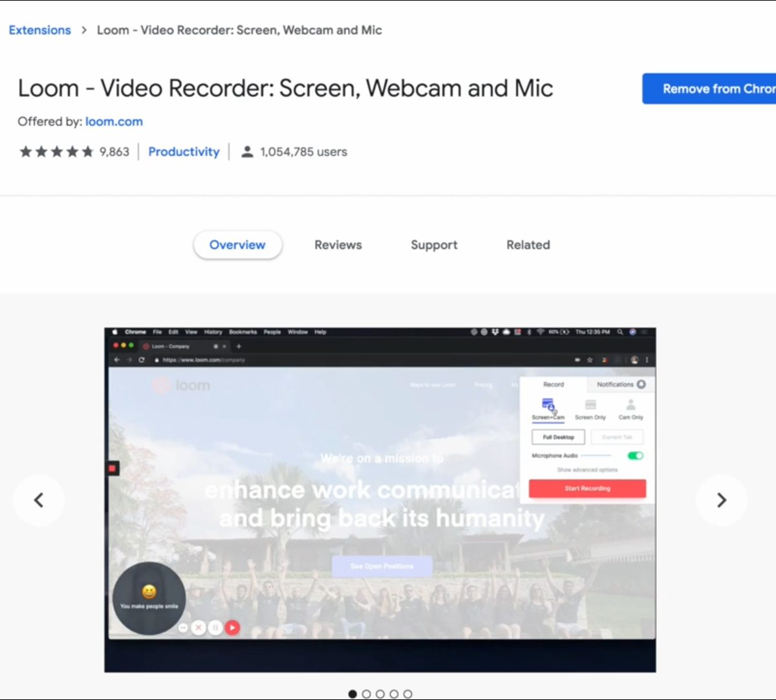Open the Productivity category link

pos(184,152)
